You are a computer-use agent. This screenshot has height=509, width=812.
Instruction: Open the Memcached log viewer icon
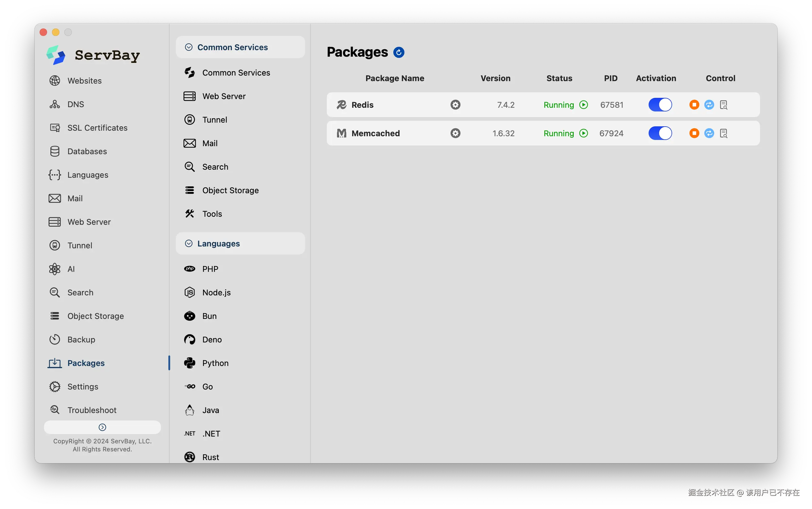click(723, 133)
